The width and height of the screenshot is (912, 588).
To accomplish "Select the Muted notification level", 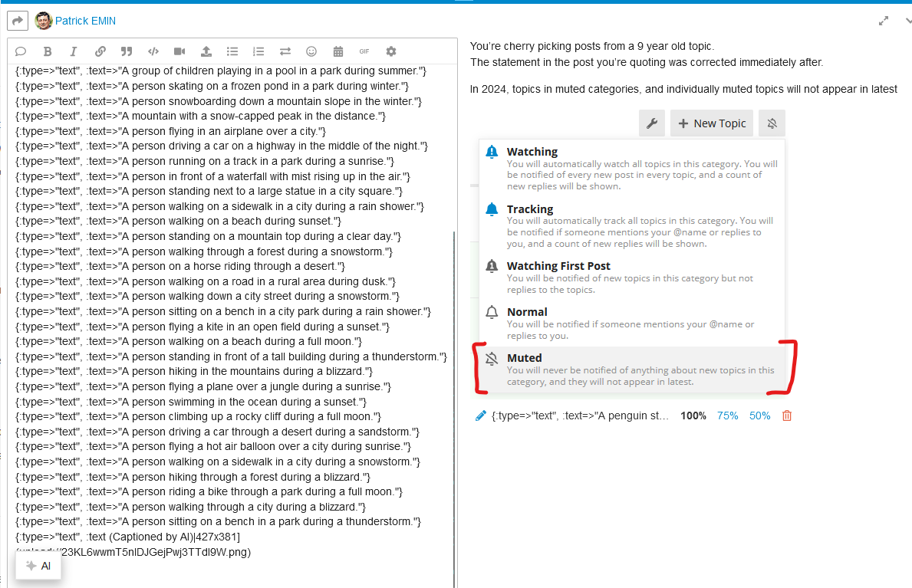I will pos(632,370).
